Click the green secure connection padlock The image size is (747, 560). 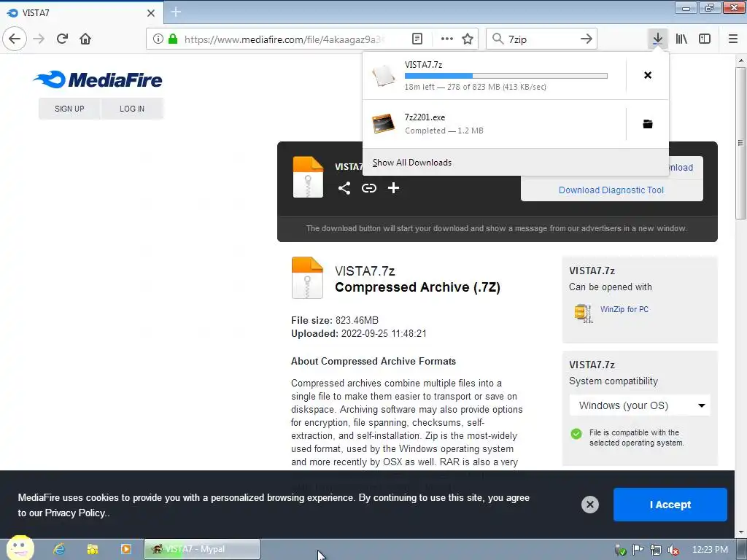tap(173, 39)
